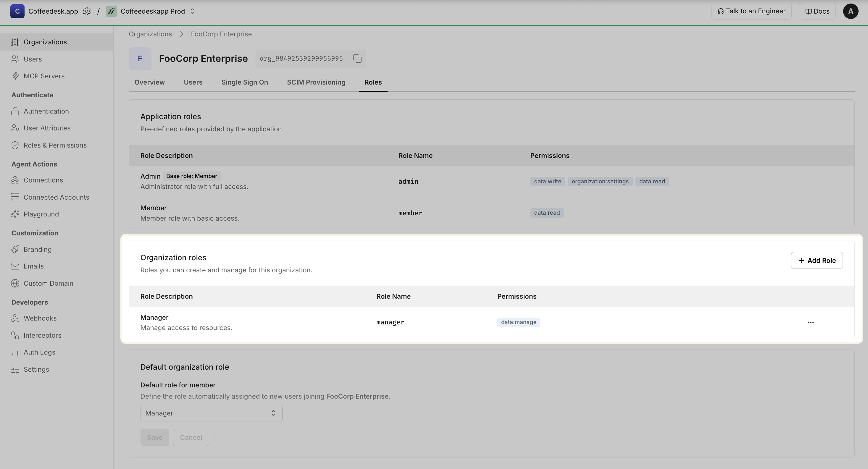Click the org ID text field

click(301, 59)
